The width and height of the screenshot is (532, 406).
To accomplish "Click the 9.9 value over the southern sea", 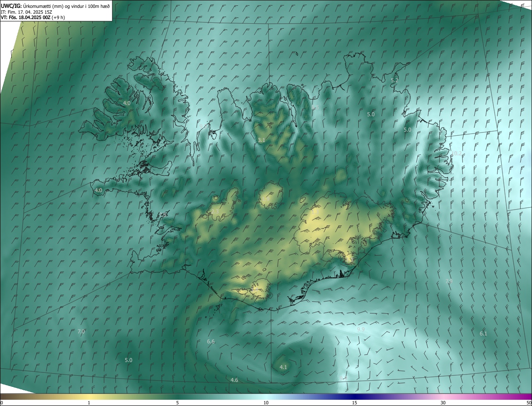I will pos(361,329).
